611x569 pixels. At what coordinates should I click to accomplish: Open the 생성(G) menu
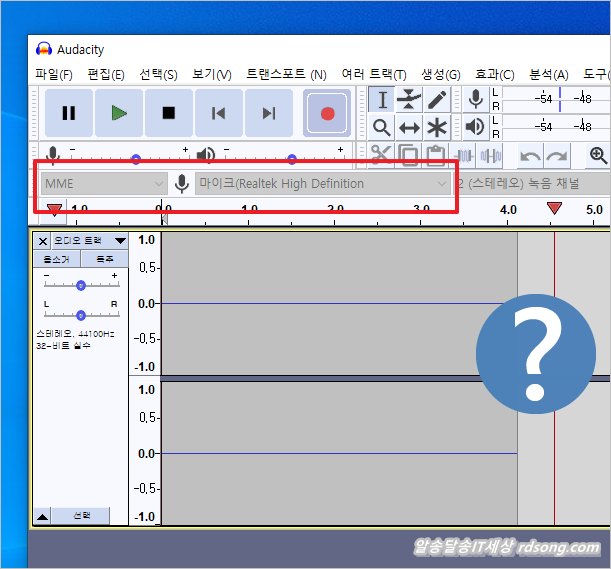(441, 74)
